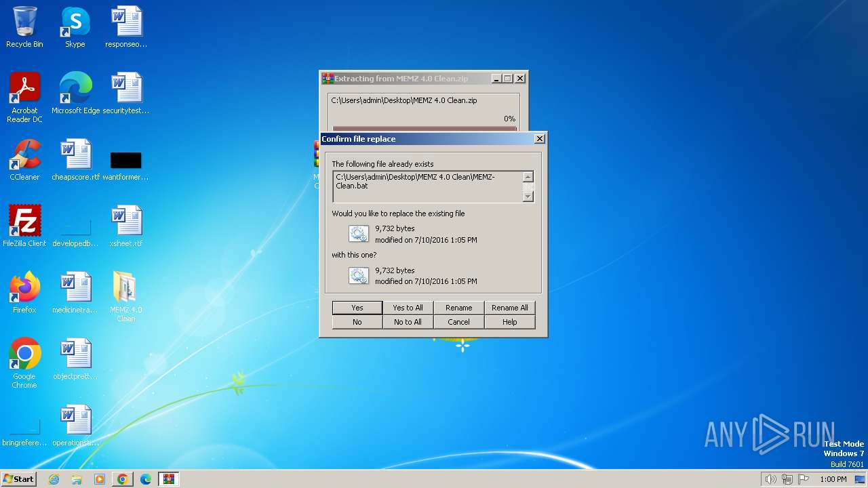Click the network tray icon
868x488 pixels.
pyautogui.click(x=787, y=479)
